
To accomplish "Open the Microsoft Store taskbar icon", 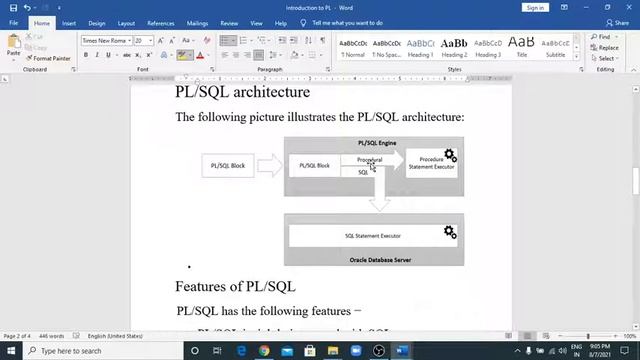I will click(310, 351).
